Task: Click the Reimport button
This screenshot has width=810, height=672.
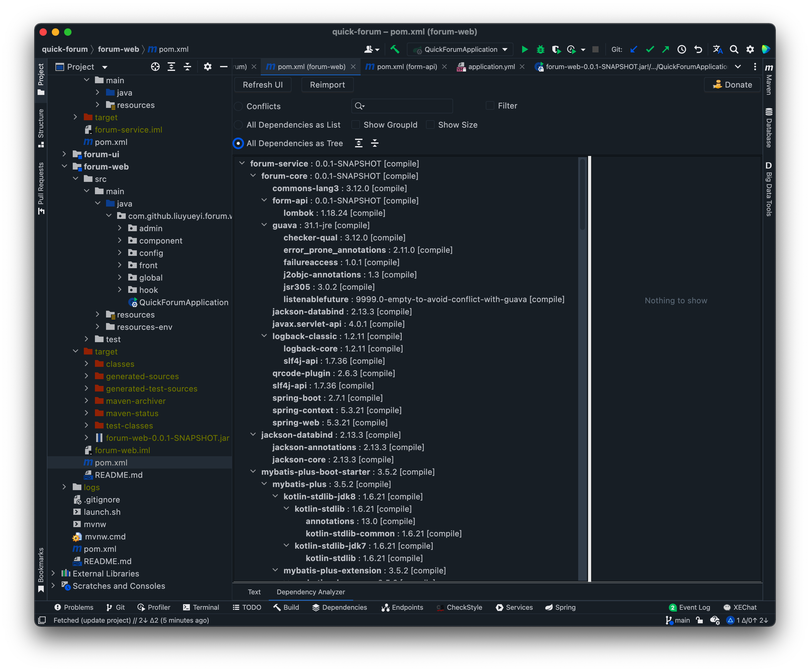Action: click(327, 85)
